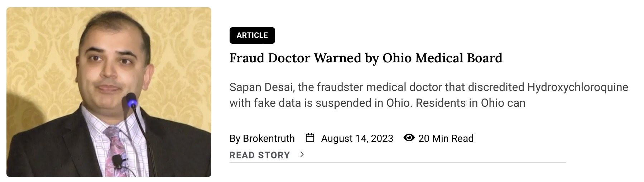The image size is (644, 182).
Task: Click the word Hydroxychloroquine in the excerpt
Action: pos(578,87)
